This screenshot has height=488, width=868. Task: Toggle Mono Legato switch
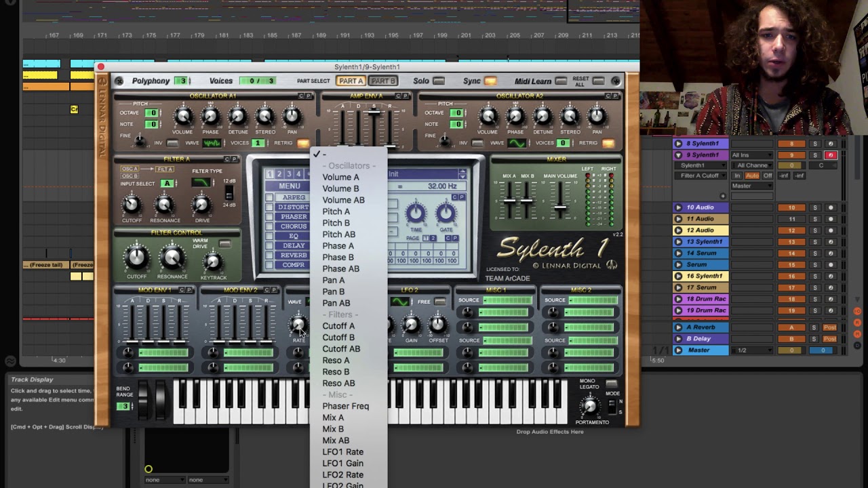pos(612,384)
